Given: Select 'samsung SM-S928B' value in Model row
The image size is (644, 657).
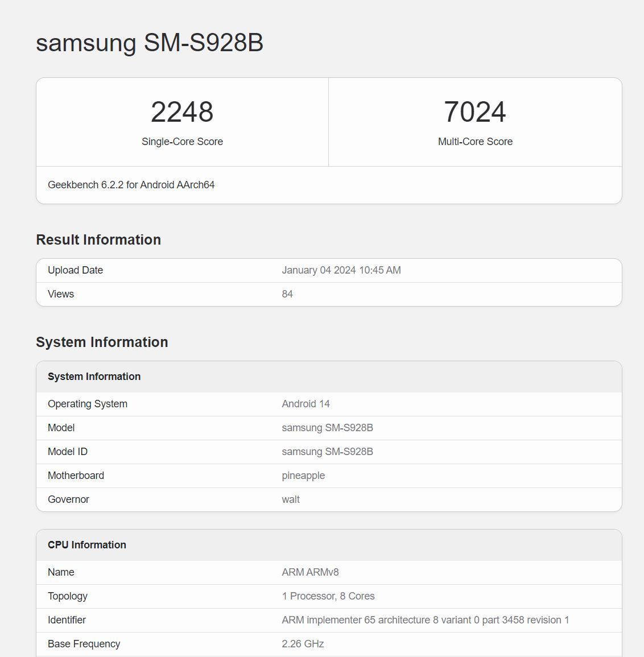Looking at the screenshot, I should click(x=328, y=428).
